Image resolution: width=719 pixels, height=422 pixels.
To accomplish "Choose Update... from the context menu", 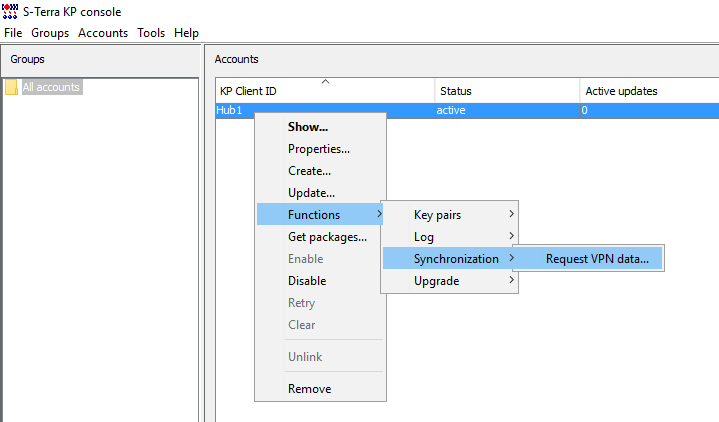I will click(311, 193).
